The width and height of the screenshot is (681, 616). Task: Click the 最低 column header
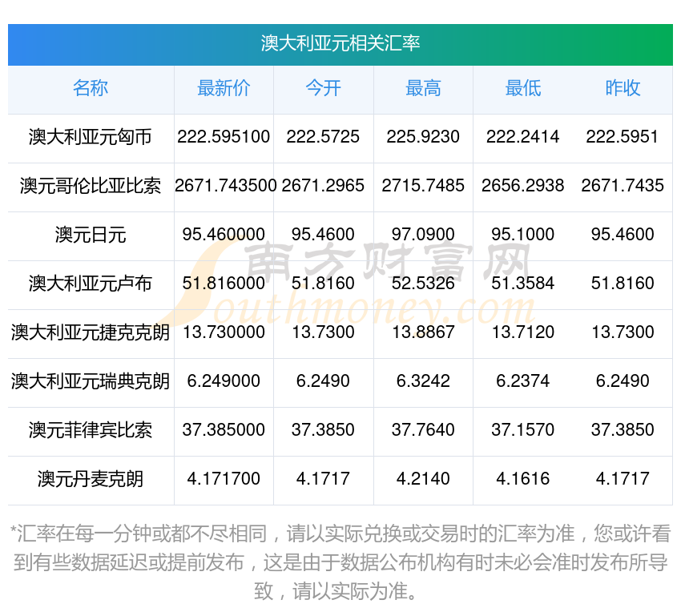(x=523, y=88)
